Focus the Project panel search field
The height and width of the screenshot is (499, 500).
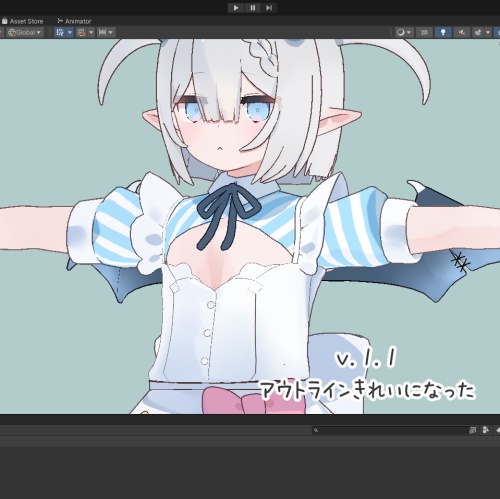390,430
